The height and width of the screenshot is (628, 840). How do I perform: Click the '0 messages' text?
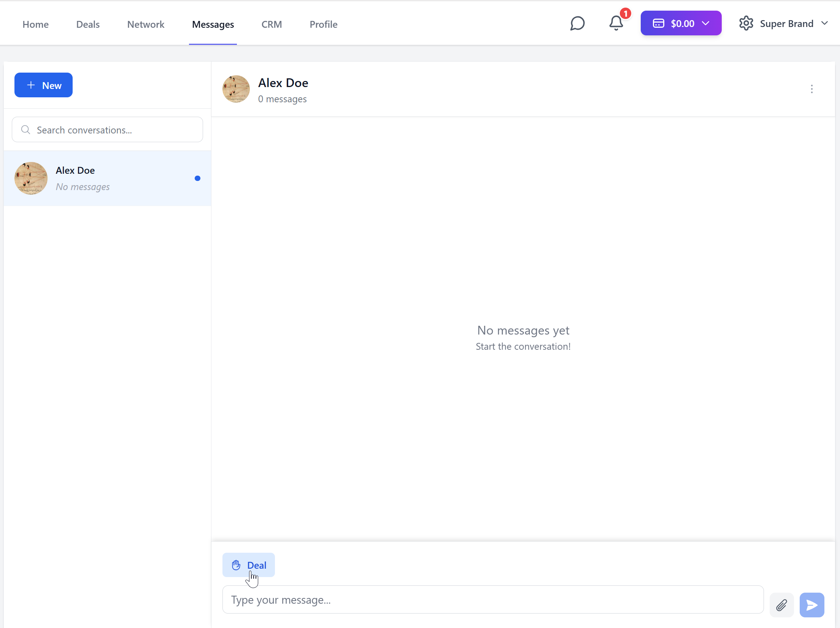click(282, 99)
